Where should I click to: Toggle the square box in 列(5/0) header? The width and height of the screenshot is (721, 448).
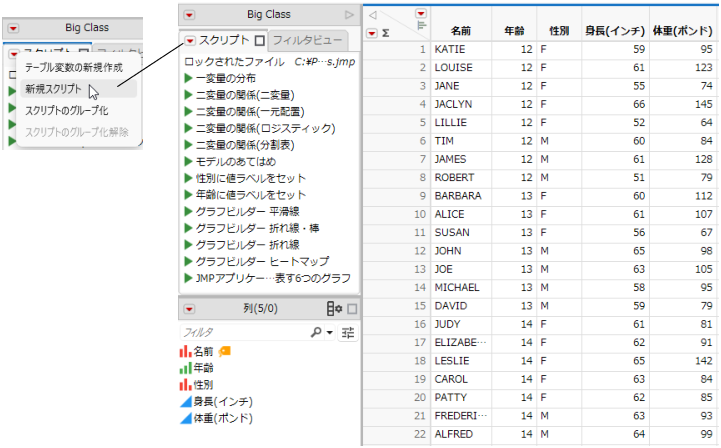click(x=352, y=309)
